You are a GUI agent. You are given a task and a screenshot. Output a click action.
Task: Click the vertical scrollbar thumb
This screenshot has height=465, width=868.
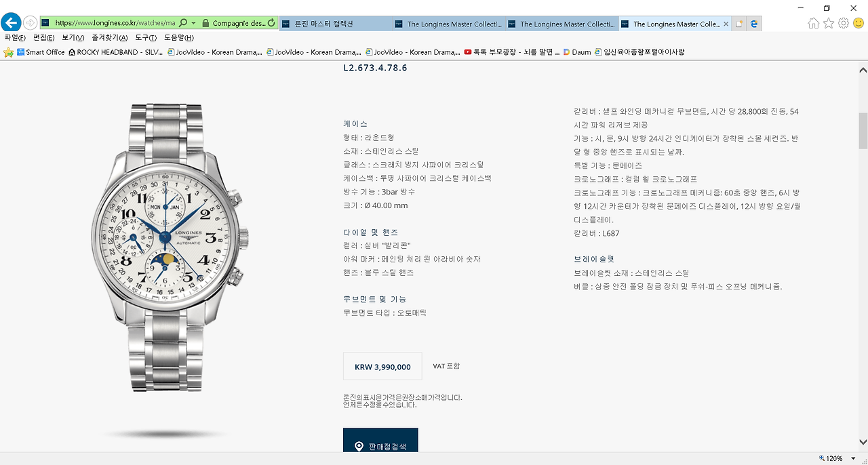tap(863, 131)
